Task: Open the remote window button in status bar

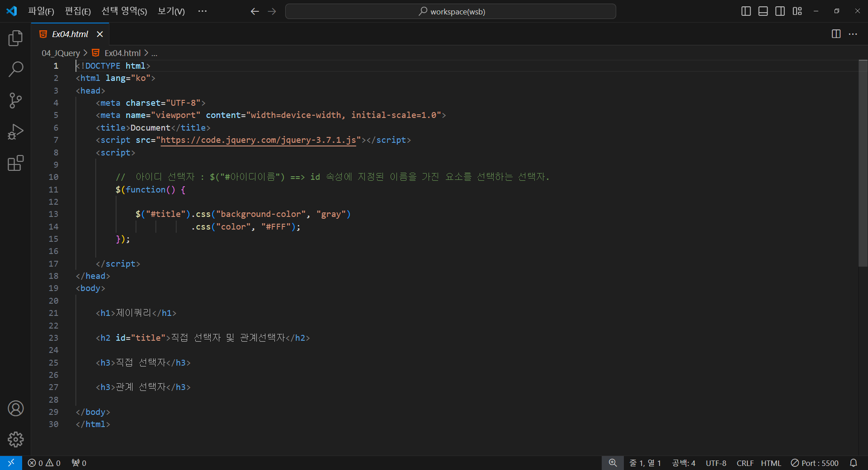Action: (x=11, y=463)
